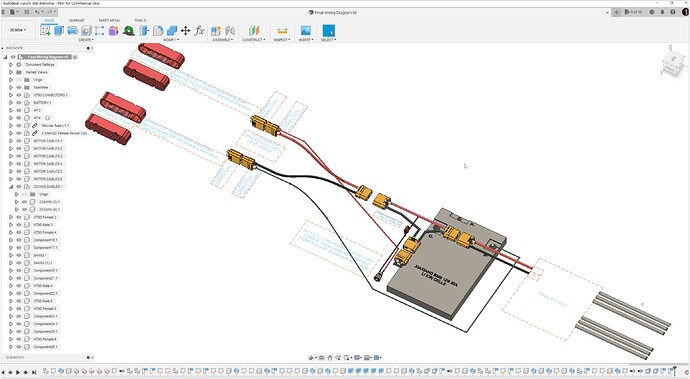690x379 pixels.
Task: Open the SELECT menu
Action: [x=328, y=40]
